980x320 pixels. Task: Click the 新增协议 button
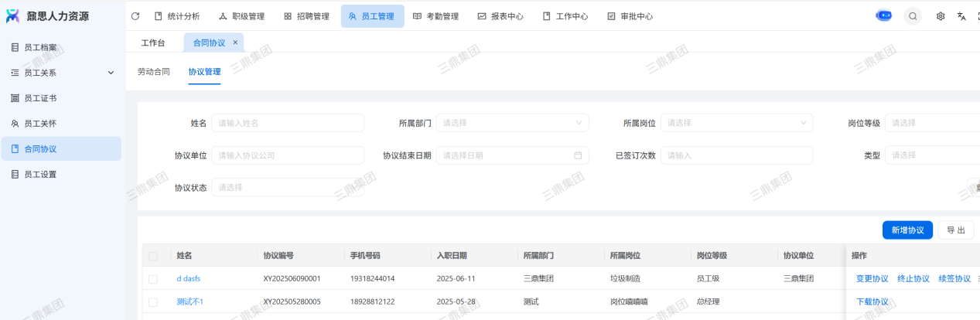tap(907, 230)
